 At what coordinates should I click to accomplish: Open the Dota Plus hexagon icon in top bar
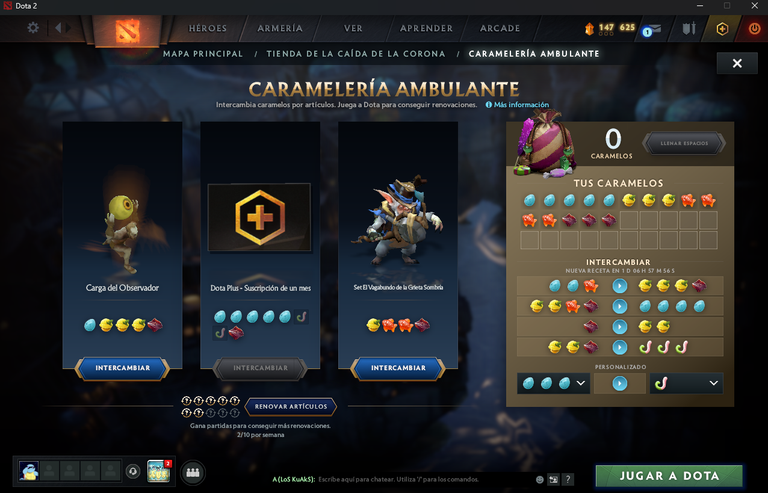(x=722, y=29)
